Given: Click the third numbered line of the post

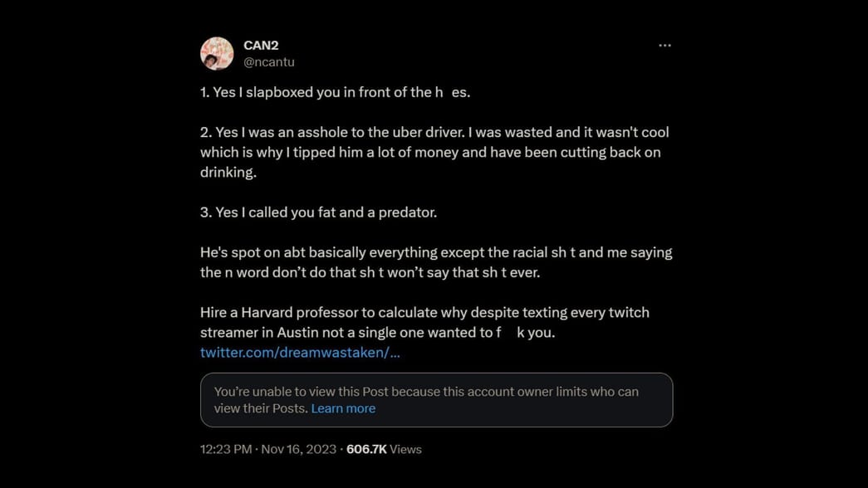Looking at the screenshot, I should click(x=318, y=212).
